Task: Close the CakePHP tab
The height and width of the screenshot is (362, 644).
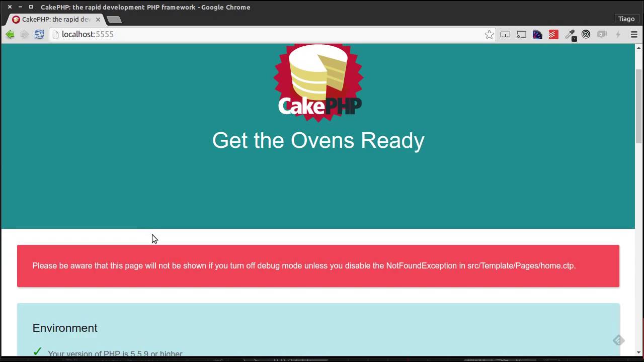Action: click(x=98, y=20)
